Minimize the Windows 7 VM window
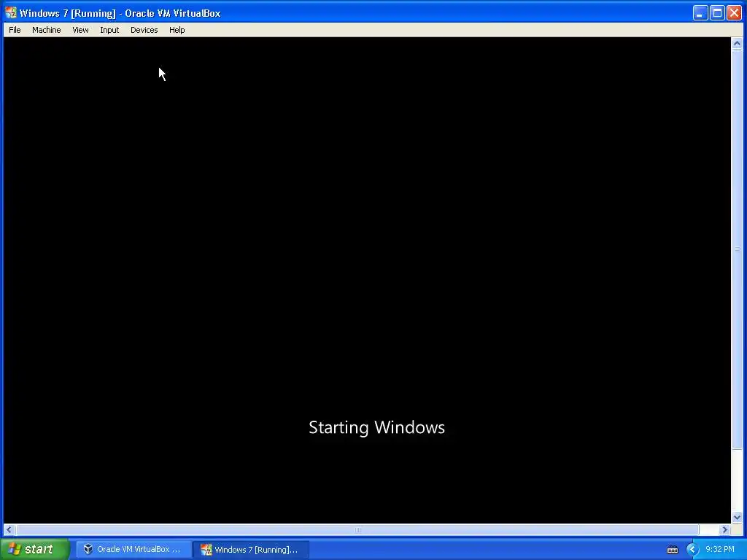 700,13
